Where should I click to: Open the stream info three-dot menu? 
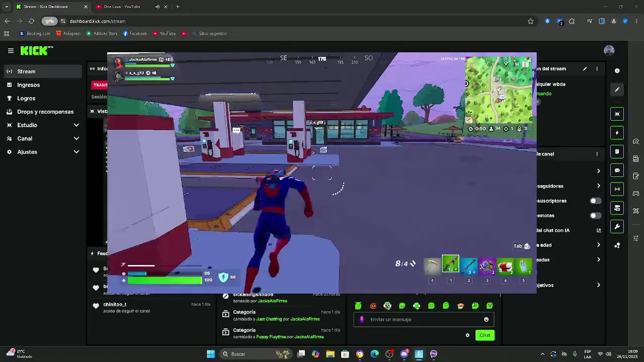(597, 69)
